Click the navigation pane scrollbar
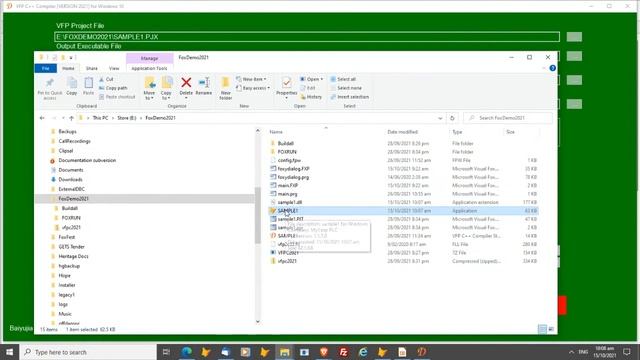 coord(258,215)
